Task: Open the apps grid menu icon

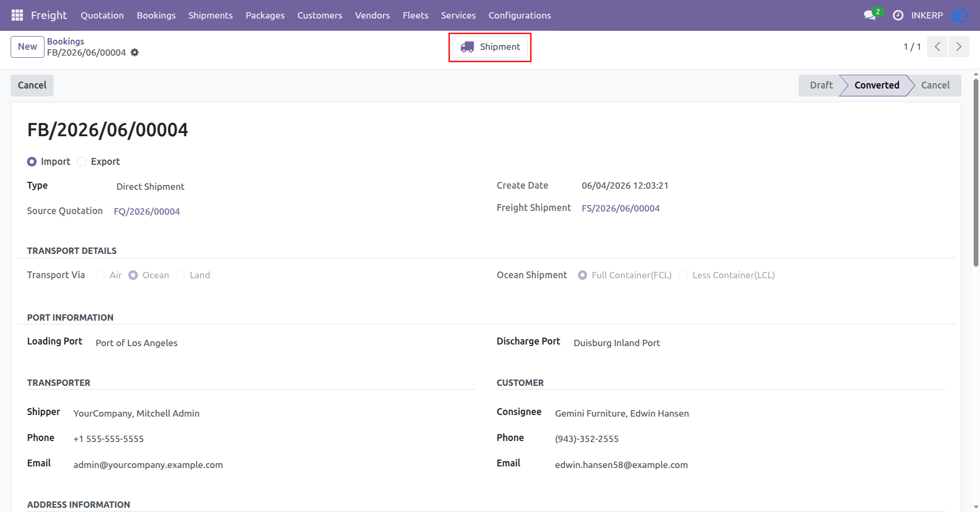Action: (17, 15)
